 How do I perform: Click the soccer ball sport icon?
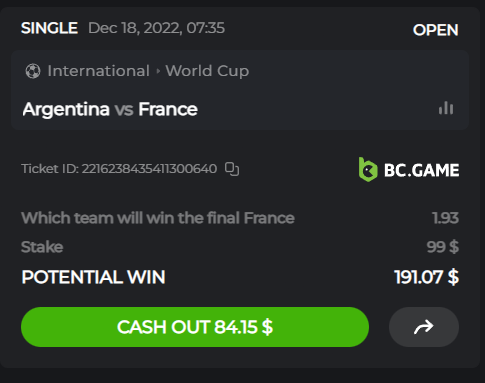coord(33,71)
